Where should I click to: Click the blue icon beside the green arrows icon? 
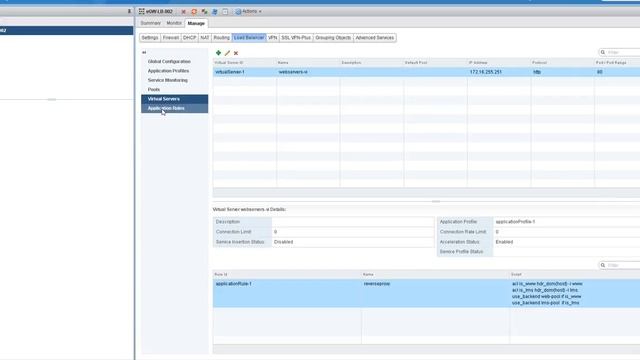tap(215, 12)
